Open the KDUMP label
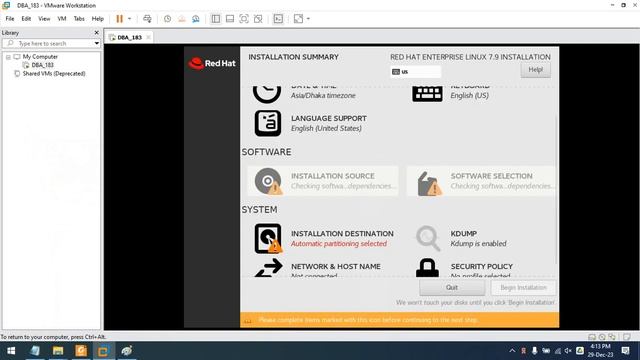Screen dimensions: 640x360 [x=464, y=233]
